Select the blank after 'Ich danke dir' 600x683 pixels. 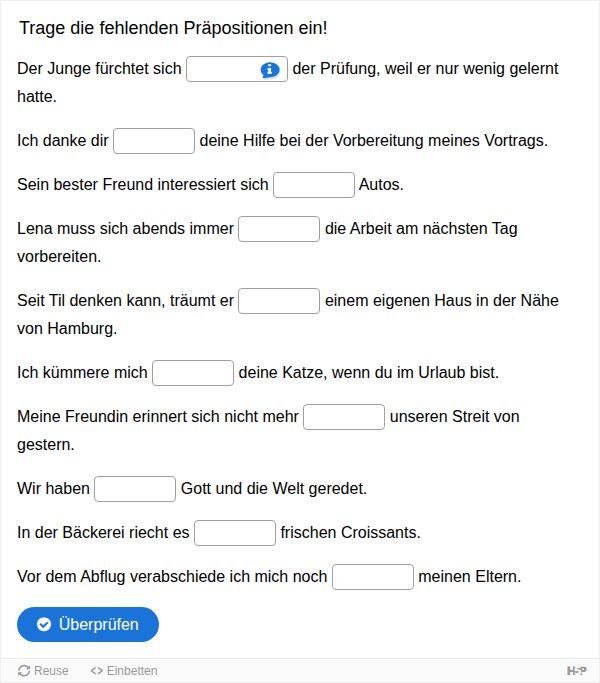(x=154, y=141)
